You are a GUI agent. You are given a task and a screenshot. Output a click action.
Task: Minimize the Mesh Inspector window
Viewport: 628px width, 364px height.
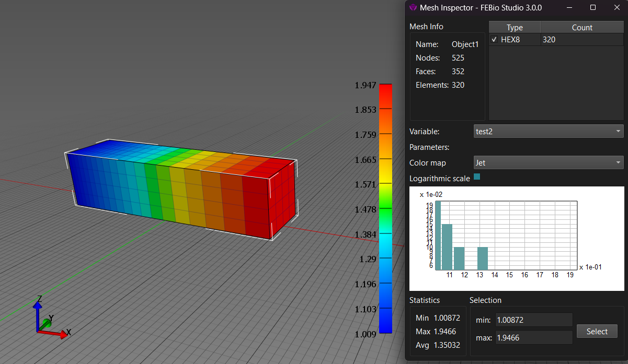coord(568,8)
